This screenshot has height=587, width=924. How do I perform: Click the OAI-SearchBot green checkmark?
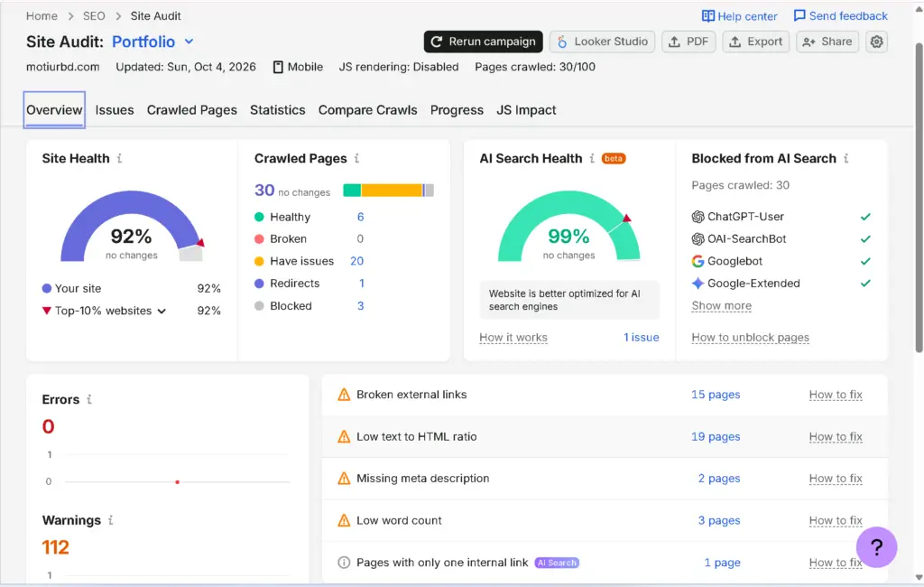click(865, 239)
